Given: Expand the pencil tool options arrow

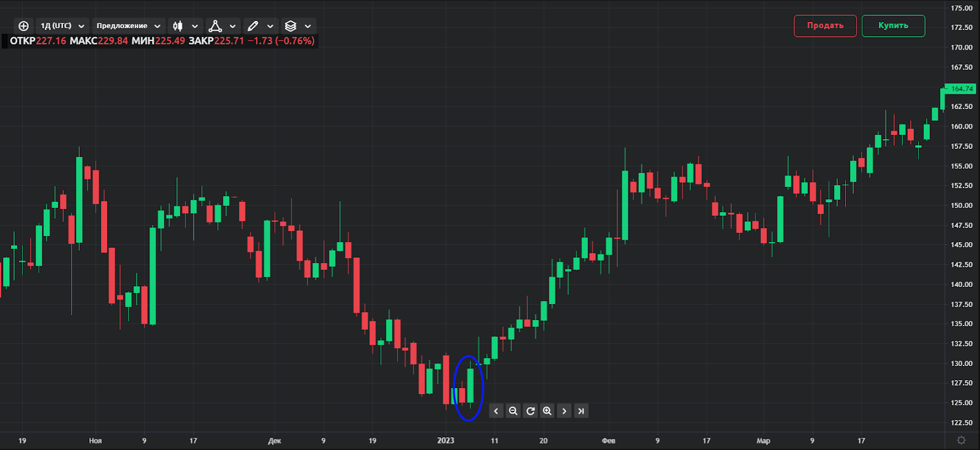Looking at the screenshot, I should pos(270,26).
